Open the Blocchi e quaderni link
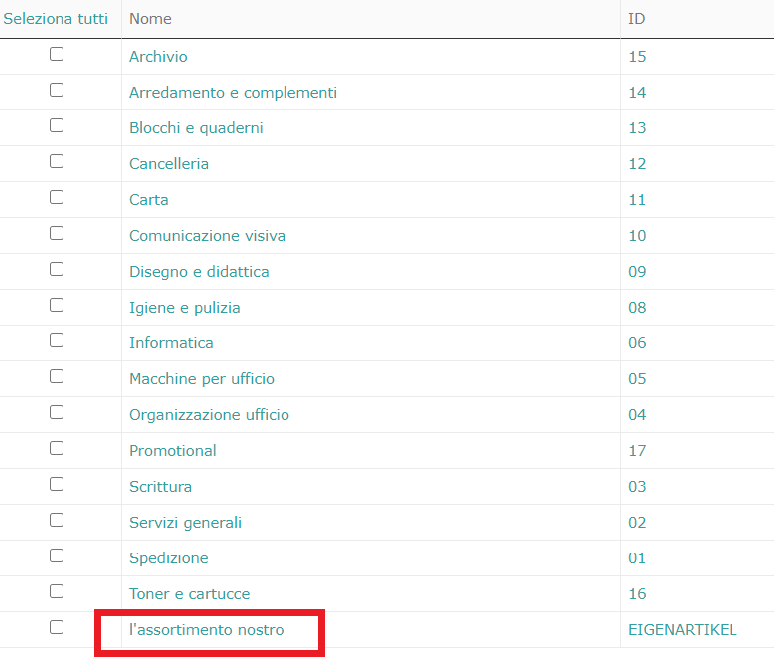 196,128
